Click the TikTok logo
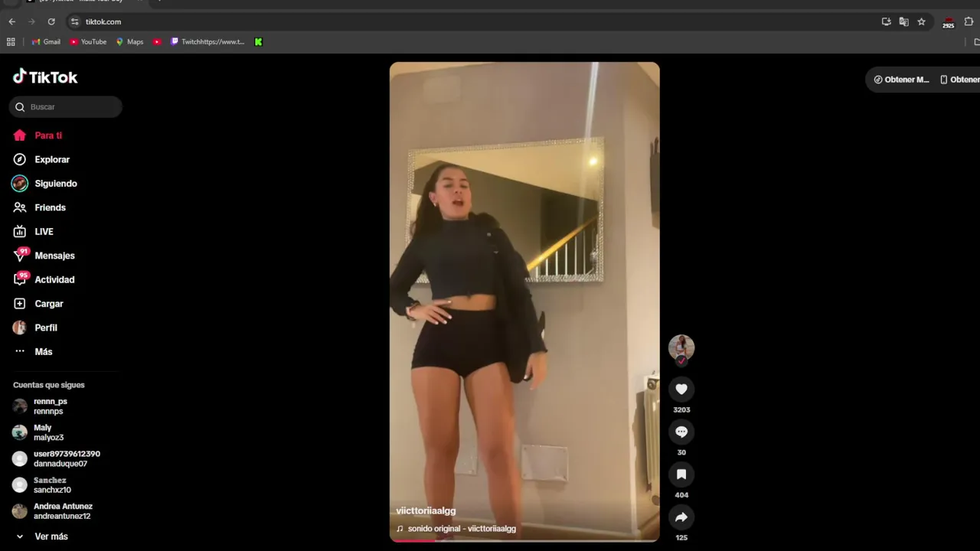Image resolution: width=980 pixels, height=551 pixels. (x=45, y=77)
